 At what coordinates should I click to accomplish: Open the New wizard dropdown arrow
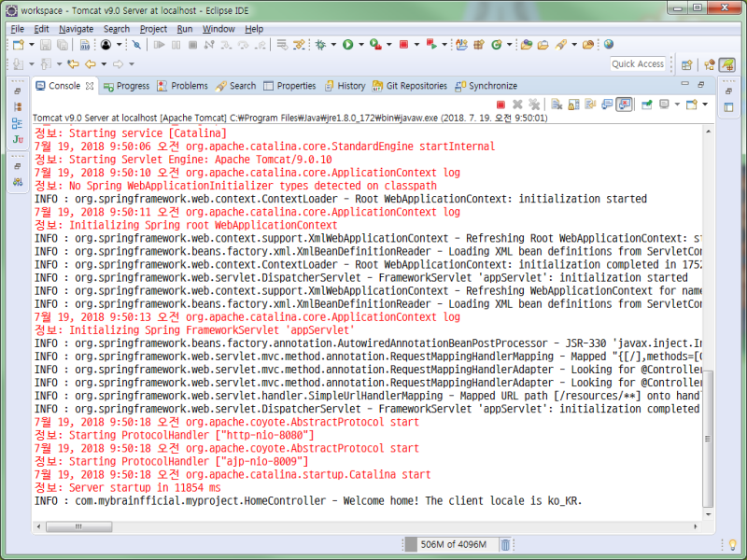click(32, 45)
